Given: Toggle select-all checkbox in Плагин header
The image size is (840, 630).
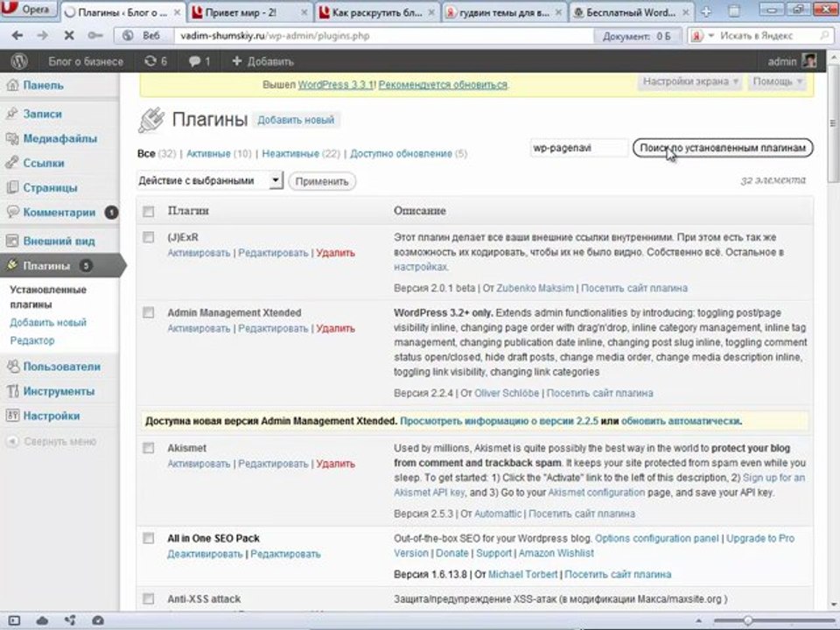Looking at the screenshot, I should pos(149,212).
